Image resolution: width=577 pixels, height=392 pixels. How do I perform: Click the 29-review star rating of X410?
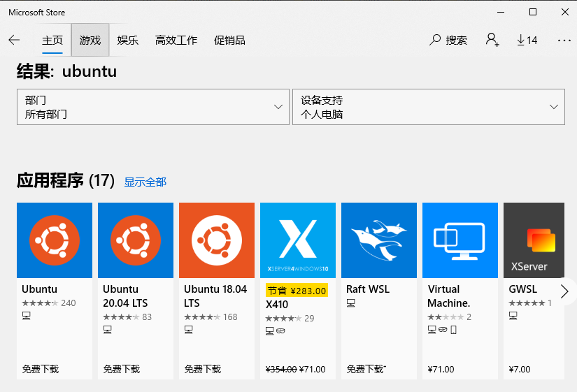coord(290,319)
